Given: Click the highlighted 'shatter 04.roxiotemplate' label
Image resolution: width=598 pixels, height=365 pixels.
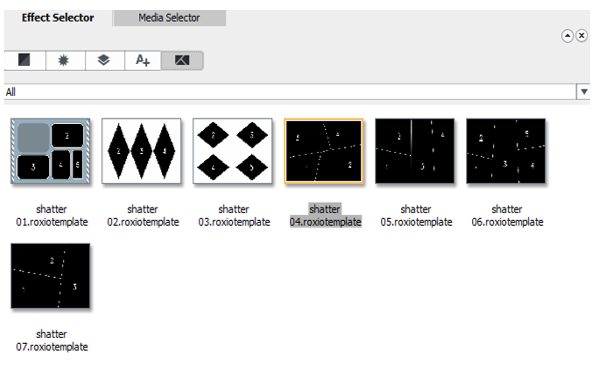Looking at the screenshot, I should click(x=325, y=215).
